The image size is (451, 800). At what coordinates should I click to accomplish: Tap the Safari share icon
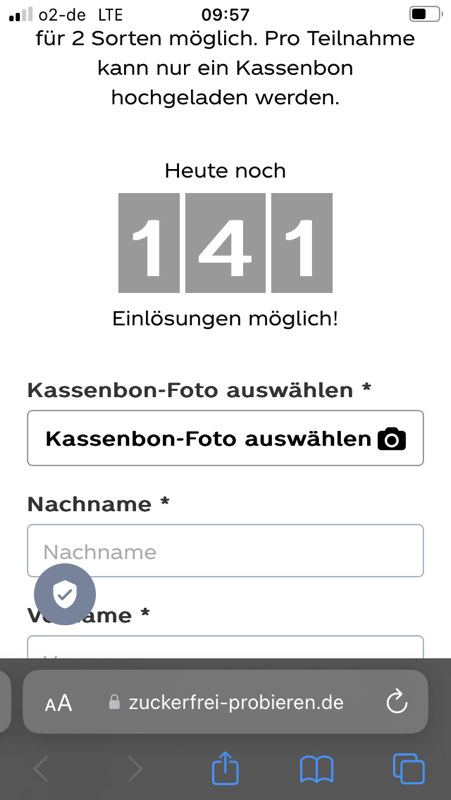click(x=225, y=769)
